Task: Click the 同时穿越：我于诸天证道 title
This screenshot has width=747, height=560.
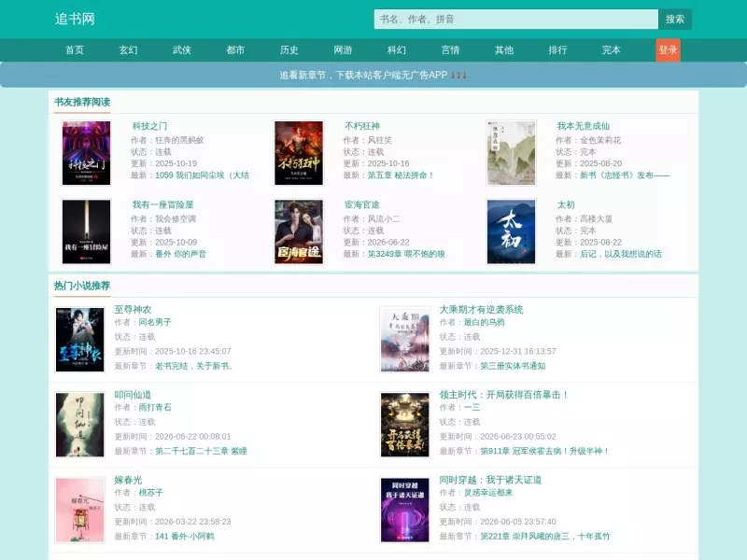Action: tap(490, 480)
